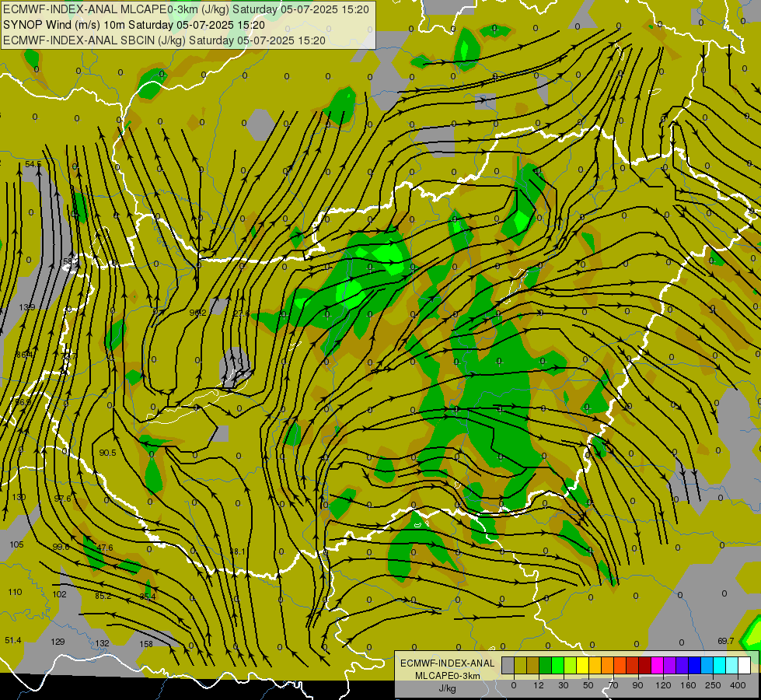The height and width of the screenshot is (700, 761).
Task: Click the orange legend swatch
Action: coord(608,665)
